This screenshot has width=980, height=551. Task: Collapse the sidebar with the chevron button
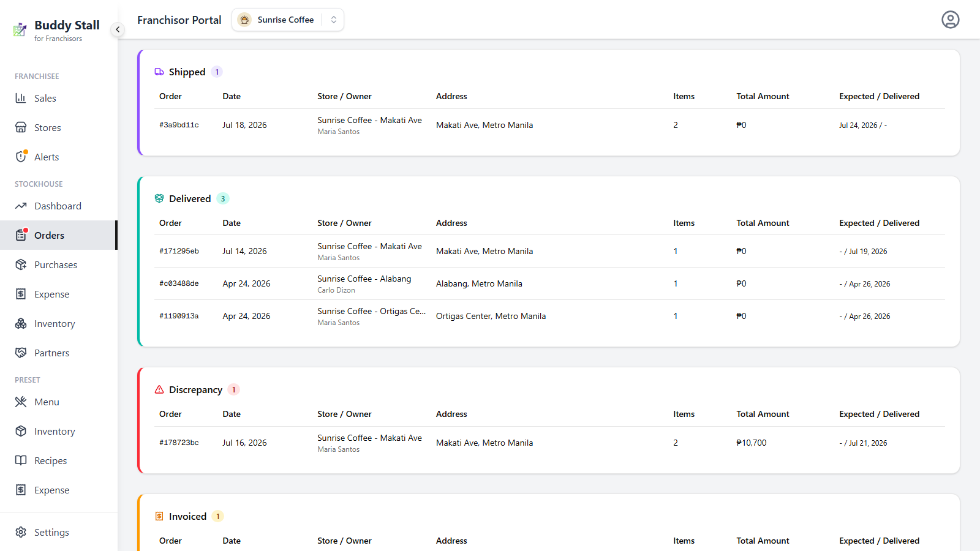tap(118, 29)
